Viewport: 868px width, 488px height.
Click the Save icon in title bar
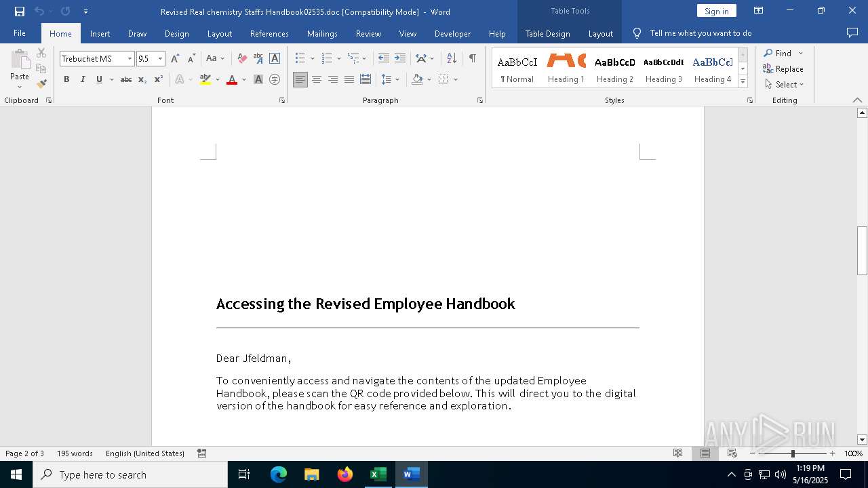(20, 12)
